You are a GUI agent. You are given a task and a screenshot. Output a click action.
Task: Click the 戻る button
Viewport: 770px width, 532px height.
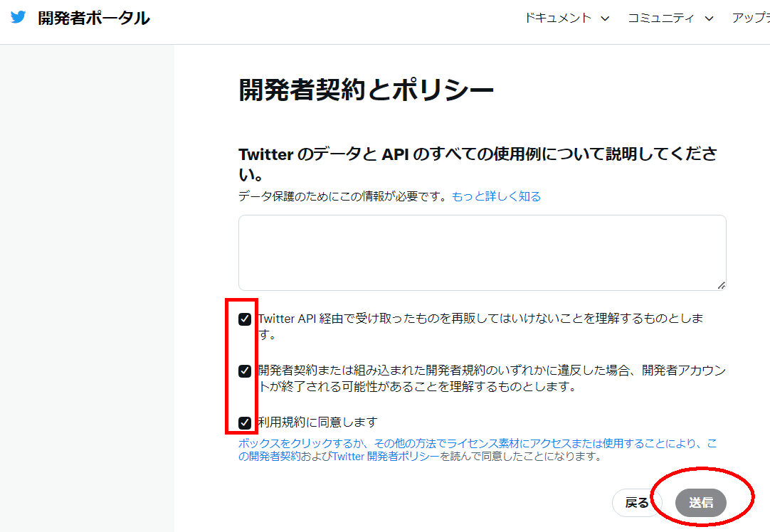pyautogui.click(x=637, y=503)
